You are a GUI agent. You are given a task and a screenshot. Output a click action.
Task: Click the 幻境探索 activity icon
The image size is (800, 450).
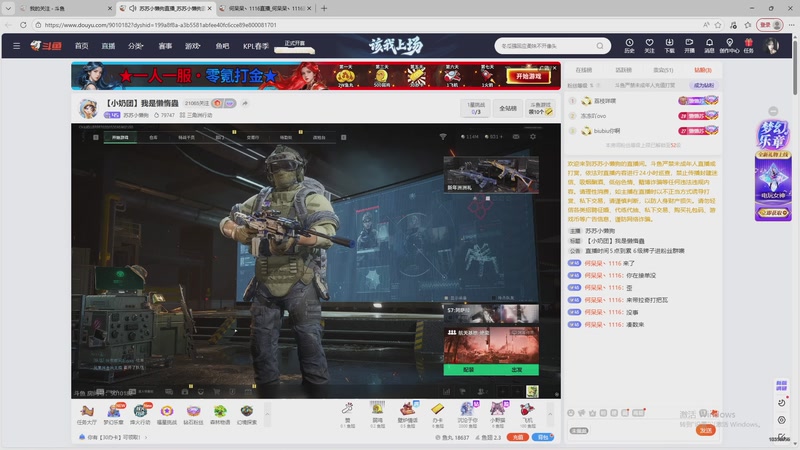(x=246, y=414)
